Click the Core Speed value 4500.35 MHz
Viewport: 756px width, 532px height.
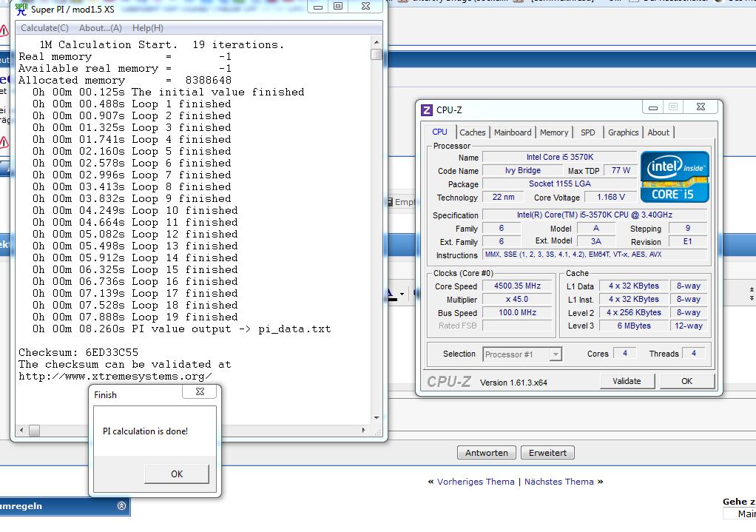pos(517,286)
